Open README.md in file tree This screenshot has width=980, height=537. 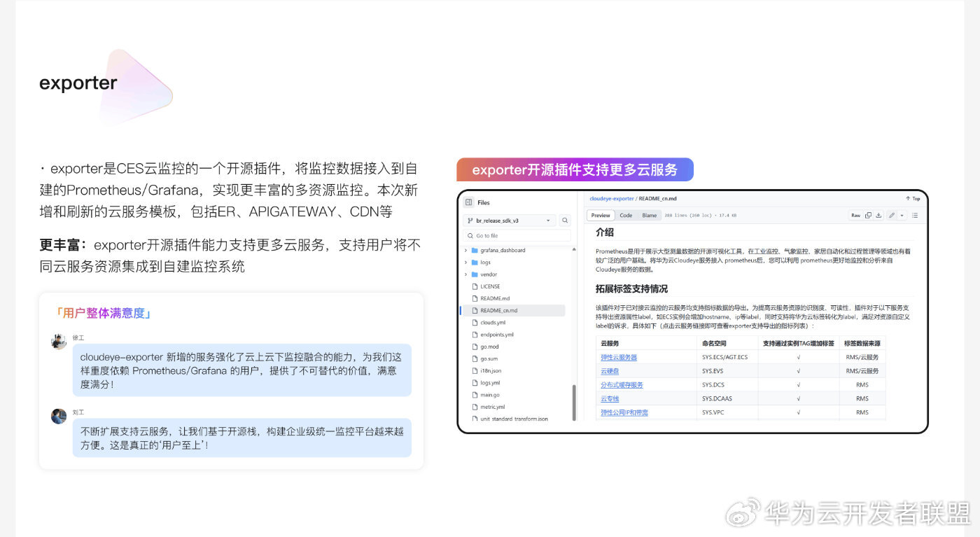point(495,298)
